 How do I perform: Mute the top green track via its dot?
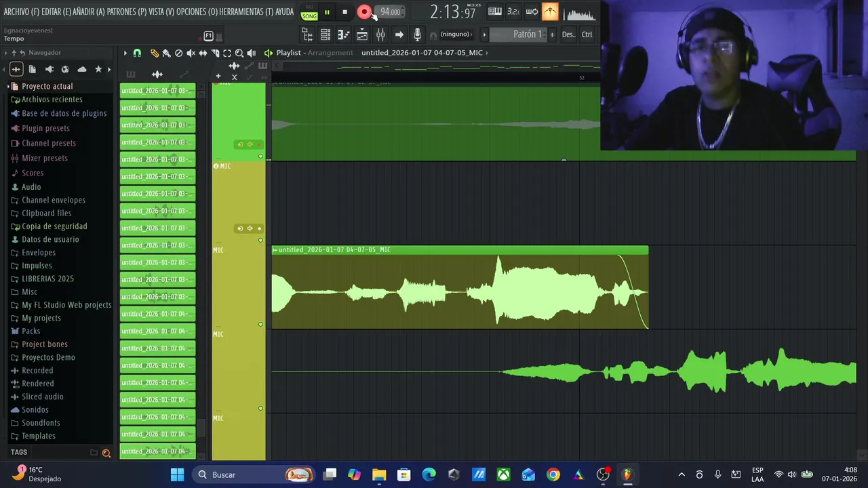pyautogui.click(x=260, y=156)
